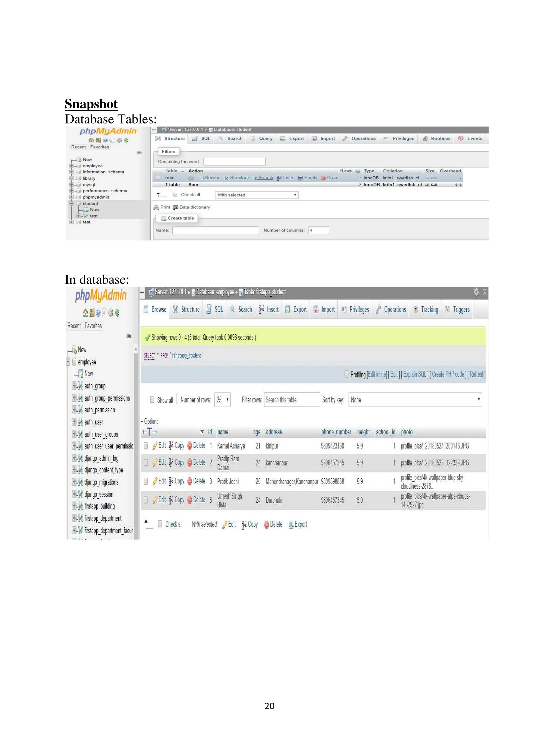
Task: Open the Tracking tab for firstapp_student
Action: click(426, 309)
